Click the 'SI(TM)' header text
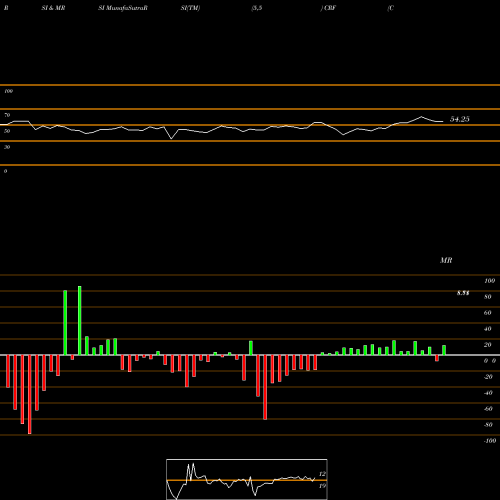The image size is (500, 500). coord(190,8)
